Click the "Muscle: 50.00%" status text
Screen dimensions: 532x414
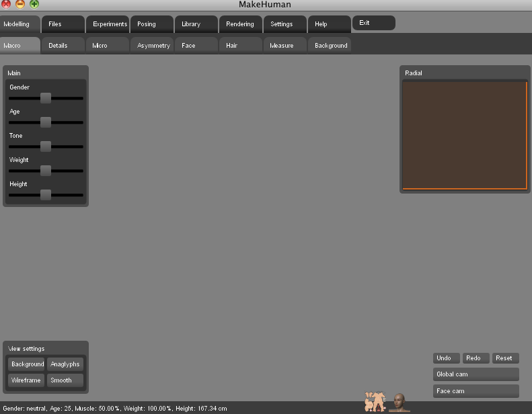(98, 409)
